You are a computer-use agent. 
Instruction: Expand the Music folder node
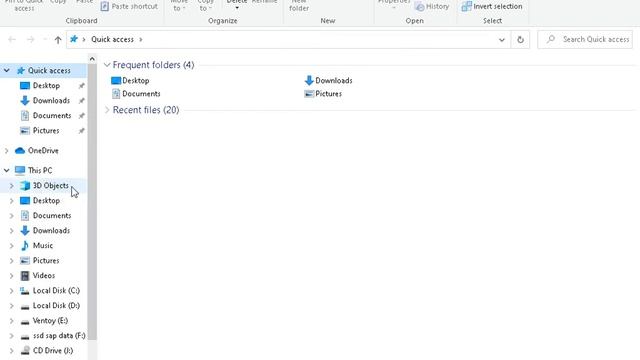click(x=11, y=246)
